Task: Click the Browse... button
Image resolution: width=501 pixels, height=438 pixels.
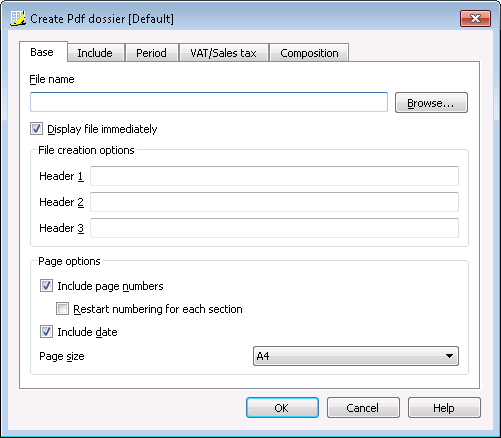Action: coord(431,103)
